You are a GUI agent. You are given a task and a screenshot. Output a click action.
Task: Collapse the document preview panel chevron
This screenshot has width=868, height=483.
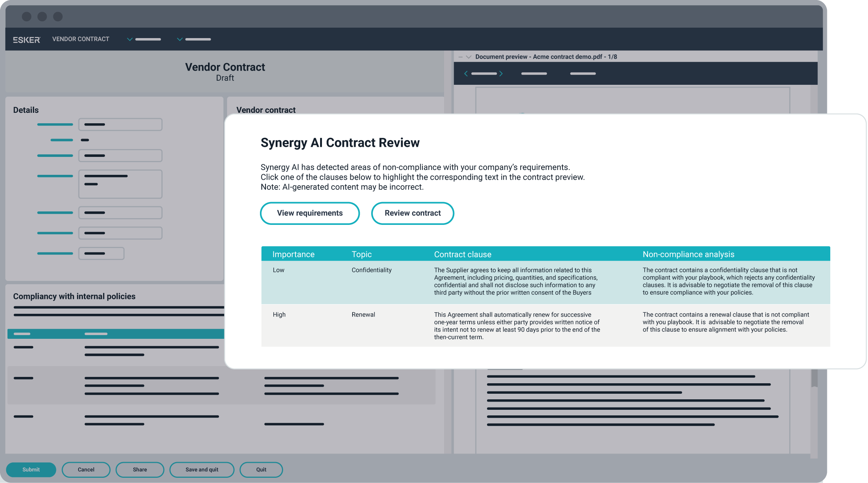[x=469, y=57]
